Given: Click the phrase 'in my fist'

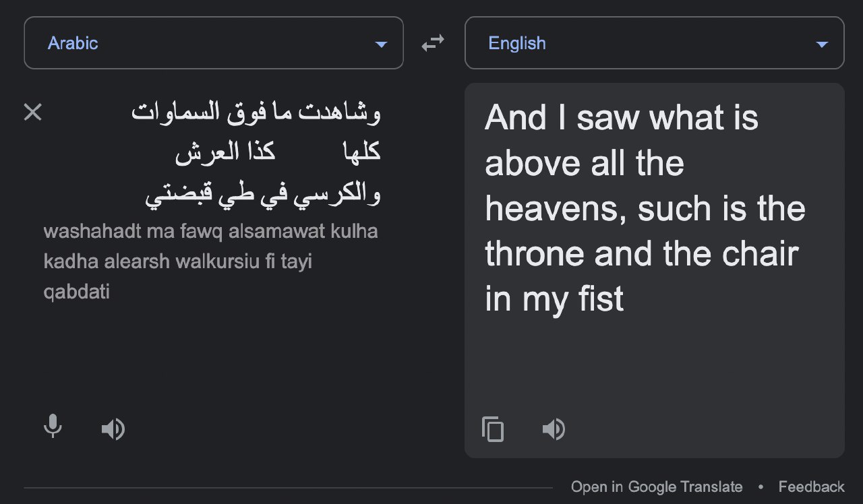Looking at the screenshot, I should 554,298.
